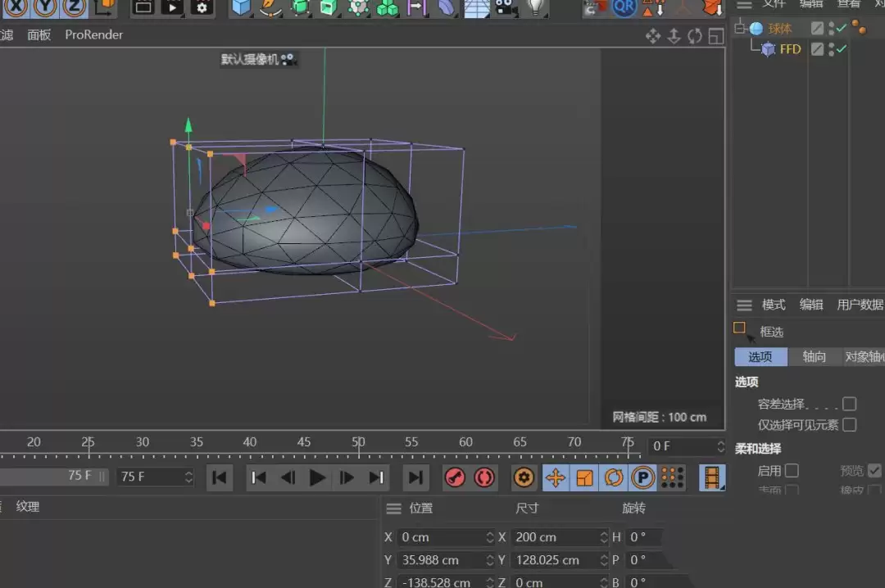Switch to the 轴向 tab
This screenshot has width=885, height=588.
pyautogui.click(x=814, y=356)
